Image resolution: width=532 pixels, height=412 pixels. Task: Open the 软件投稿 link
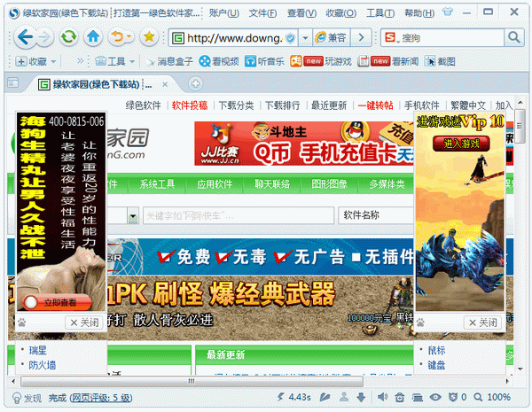click(x=190, y=105)
